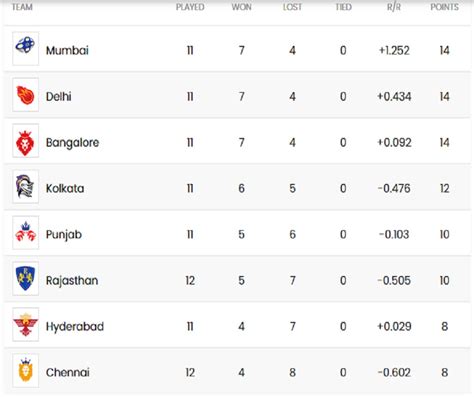Click the Chennai yellow lion logo
The width and height of the screenshot is (474, 397).
[26, 371]
